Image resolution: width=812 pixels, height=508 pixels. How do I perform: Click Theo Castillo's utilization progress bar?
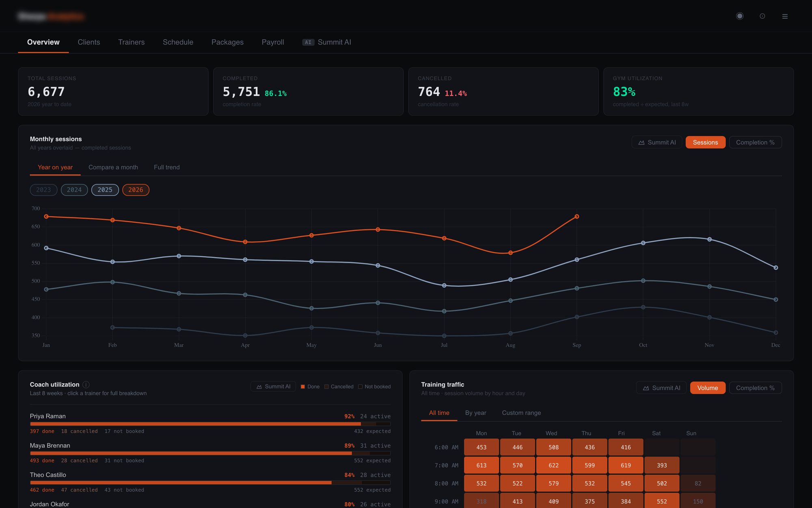(210, 482)
